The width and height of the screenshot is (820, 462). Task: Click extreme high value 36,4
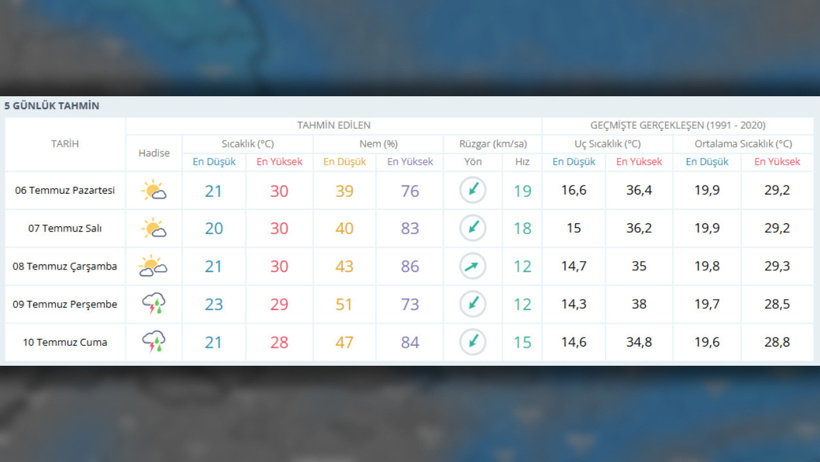(639, 190)
